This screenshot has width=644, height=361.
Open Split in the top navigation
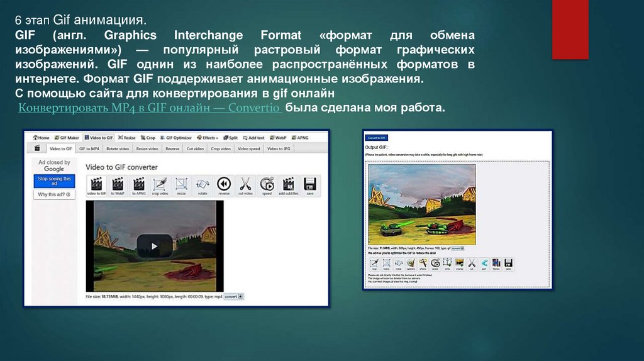point(230,138)
